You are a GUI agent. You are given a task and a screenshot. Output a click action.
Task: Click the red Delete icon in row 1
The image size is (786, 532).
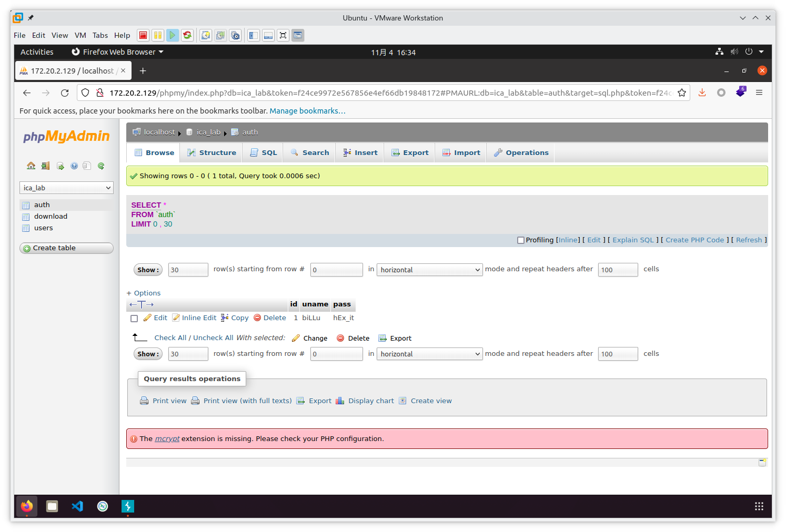tap(257, 318)
